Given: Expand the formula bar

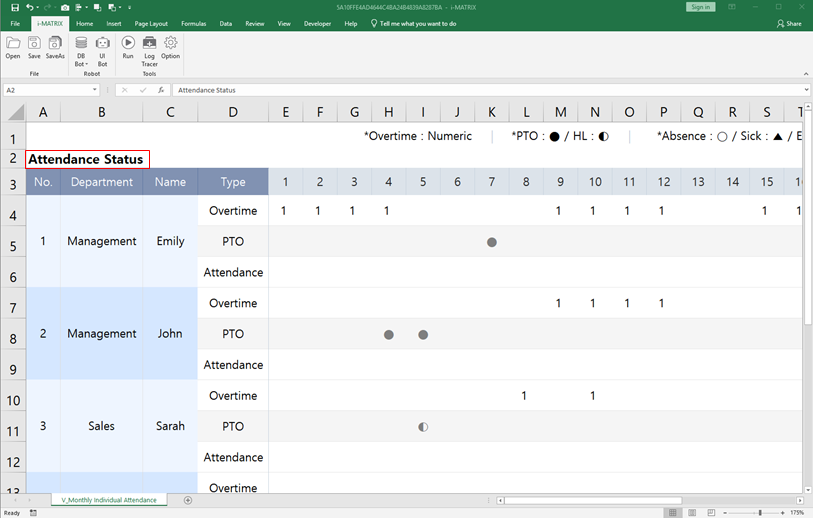Looking at the screenshot, I should click(x=804, y=90).
